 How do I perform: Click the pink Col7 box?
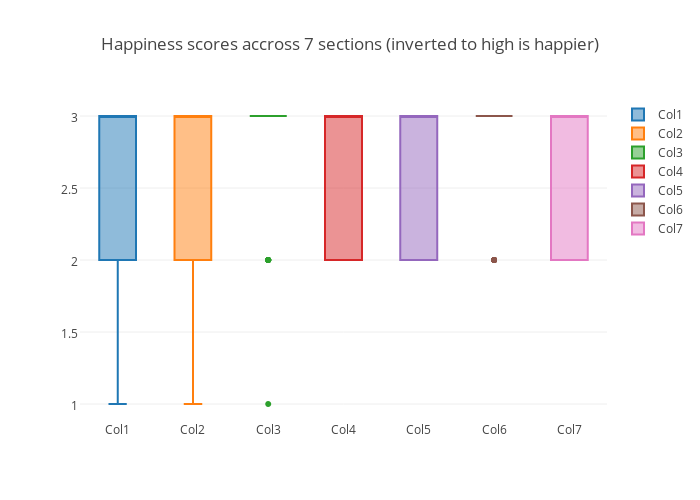point(569,188)
